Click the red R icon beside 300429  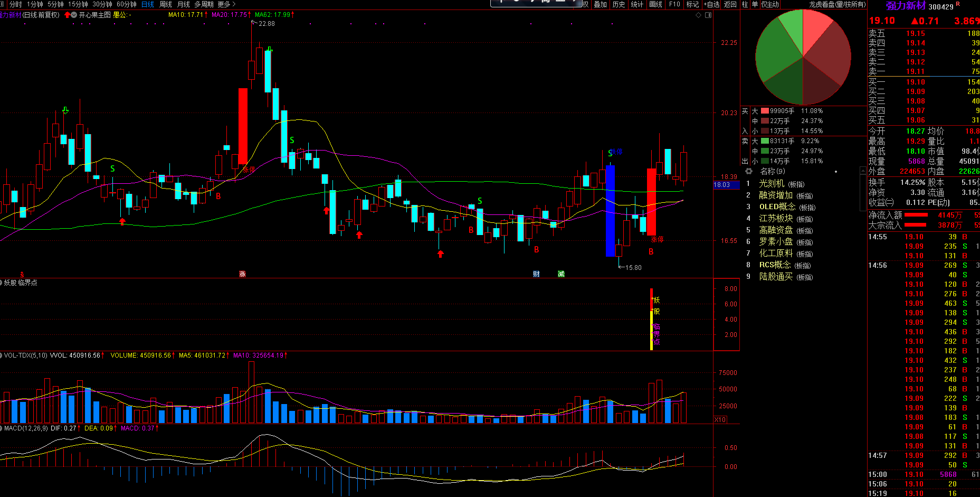pos(958,4)
